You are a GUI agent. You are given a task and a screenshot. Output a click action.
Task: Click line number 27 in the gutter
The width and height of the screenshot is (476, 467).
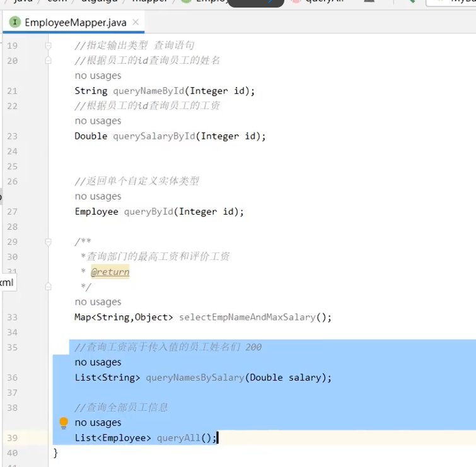coord(12,211)
